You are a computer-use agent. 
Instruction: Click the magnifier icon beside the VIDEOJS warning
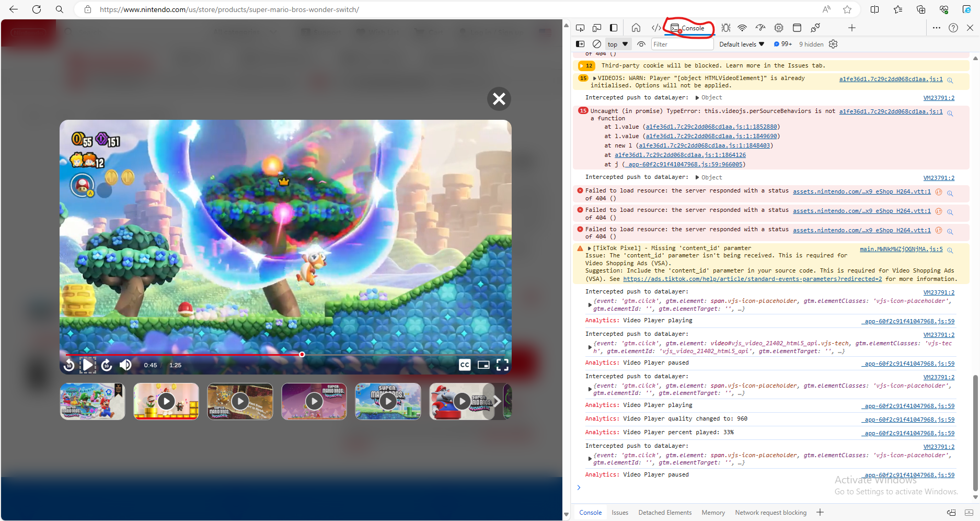click(x=950, y=80)
